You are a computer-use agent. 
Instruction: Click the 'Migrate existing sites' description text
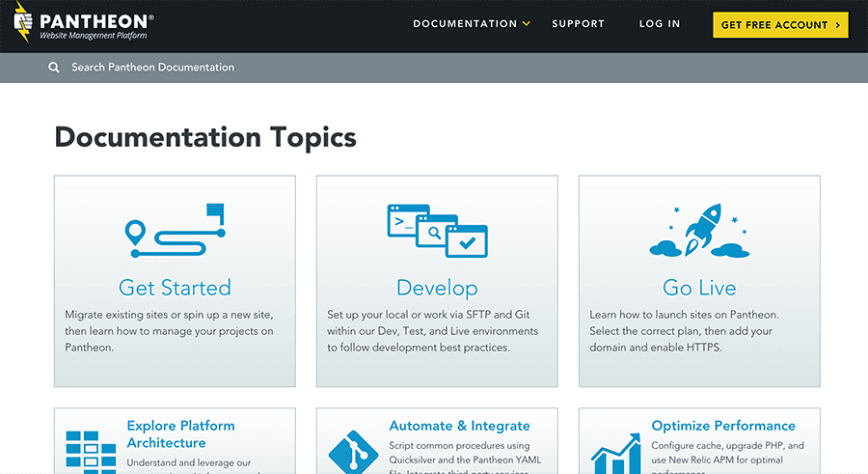pyautogui.click(x=169, y=331)
